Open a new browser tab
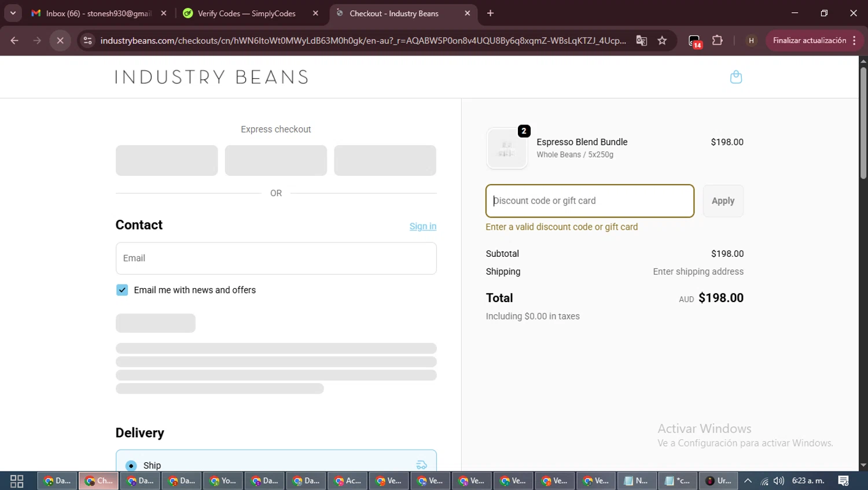Screen dimensions: 868x490 point(491,13)
